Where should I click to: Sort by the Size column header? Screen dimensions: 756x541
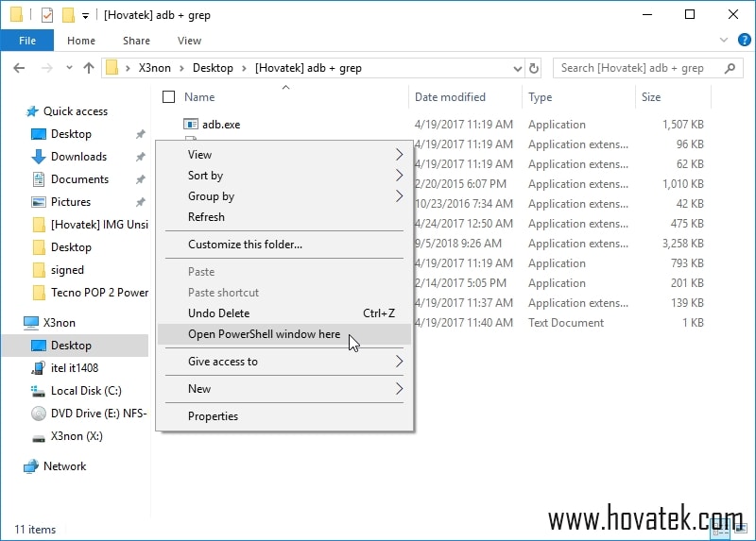[x=651, y=97]
